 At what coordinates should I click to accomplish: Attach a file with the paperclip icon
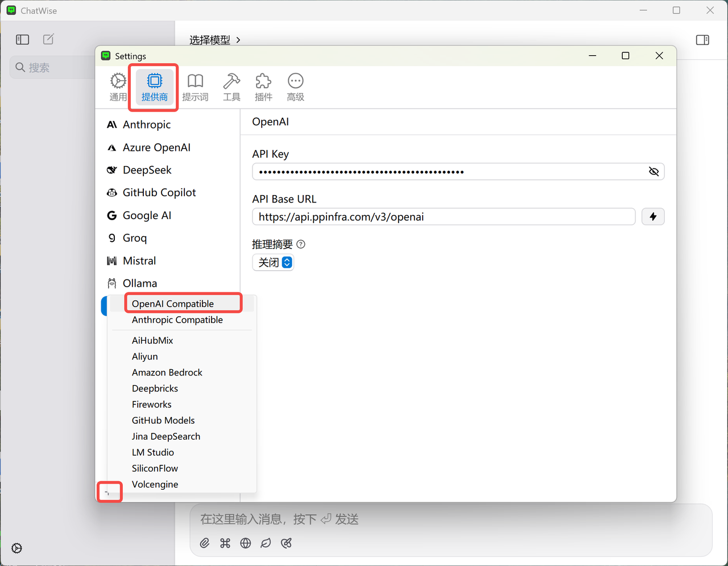tap(205, 543)
